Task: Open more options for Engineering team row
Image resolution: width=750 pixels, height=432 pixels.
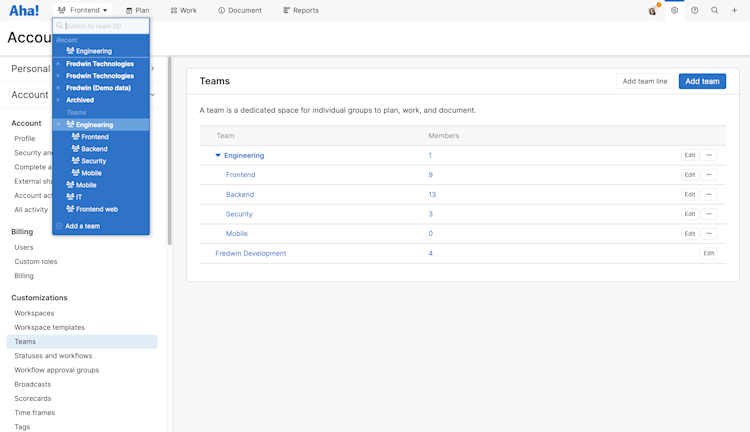Action: click(709, 156)
